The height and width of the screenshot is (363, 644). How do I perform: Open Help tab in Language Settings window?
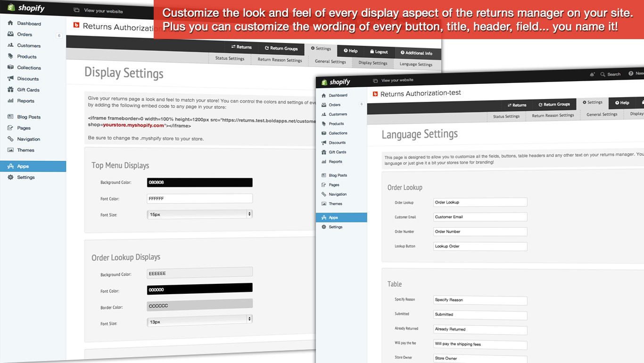pyautogui.click(x=622, y=102)
